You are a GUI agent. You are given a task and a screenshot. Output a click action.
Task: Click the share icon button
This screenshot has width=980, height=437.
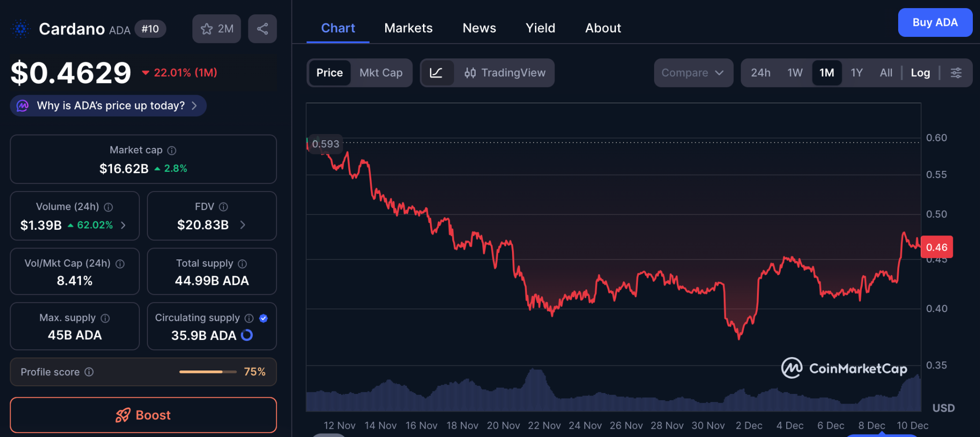point(262,29)
